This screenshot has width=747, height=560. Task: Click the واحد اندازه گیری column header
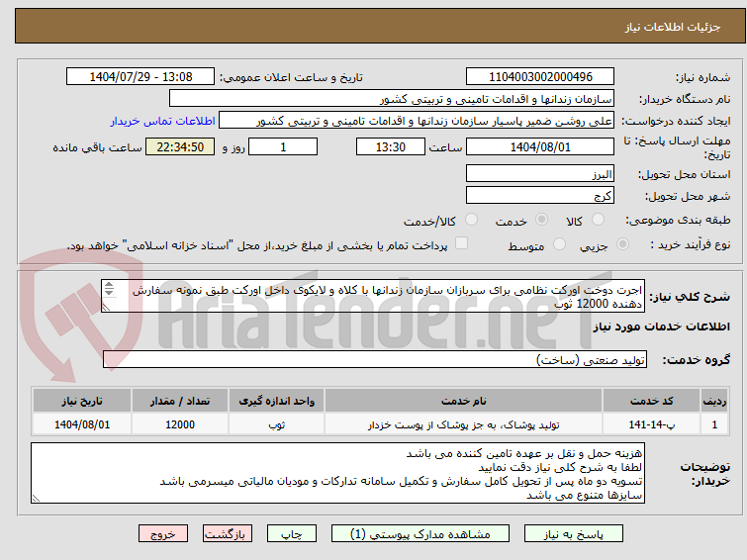[x=276, y=401]
